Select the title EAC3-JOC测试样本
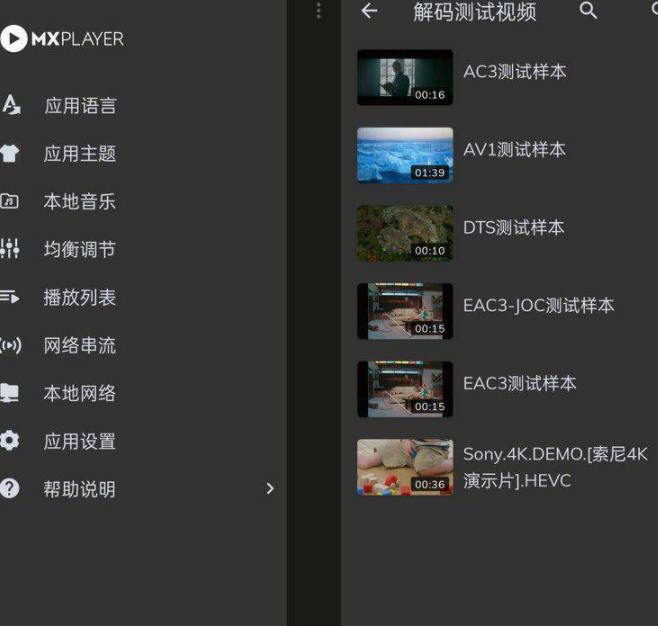 tap(539, 305)
